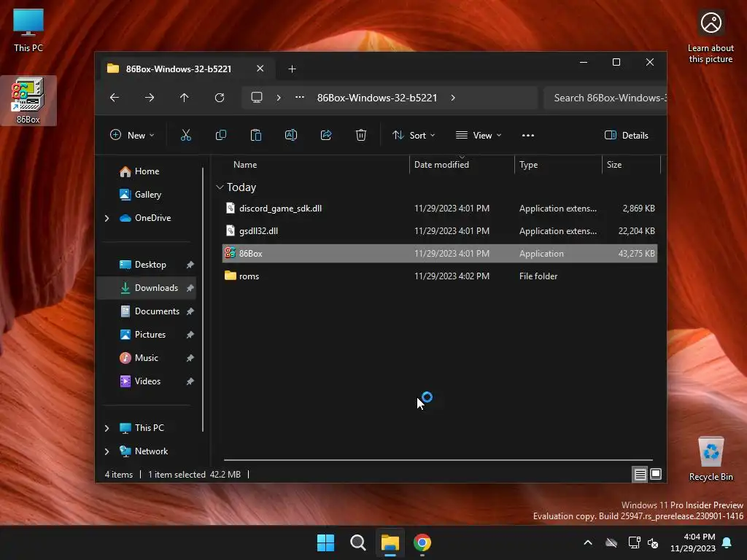Select the Recycle Bin desktop icon
747x560 pixels.
click(x=711, y=459)
